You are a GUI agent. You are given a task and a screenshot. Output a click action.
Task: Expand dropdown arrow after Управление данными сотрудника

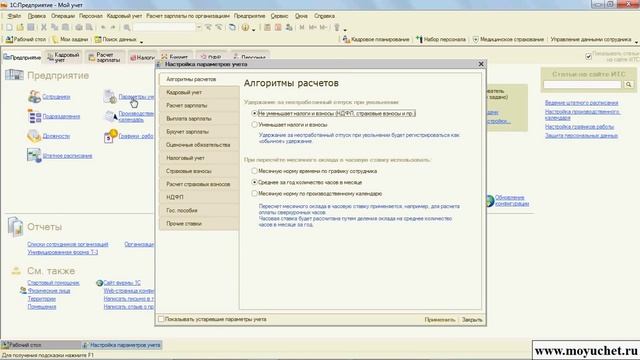pos(636,41)
